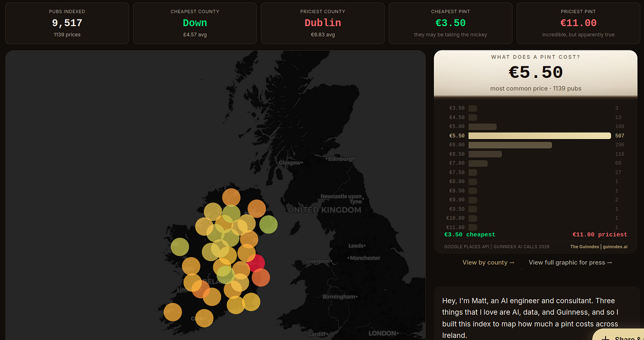Click the Cheapest County Down card
Image resolution: width=644 pixels, height=340 pixels.
pos(195,23)
